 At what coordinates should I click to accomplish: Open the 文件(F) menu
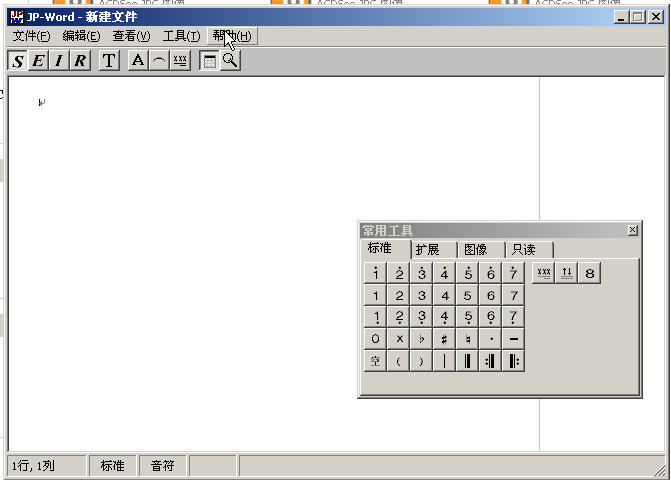coord(31,36)
